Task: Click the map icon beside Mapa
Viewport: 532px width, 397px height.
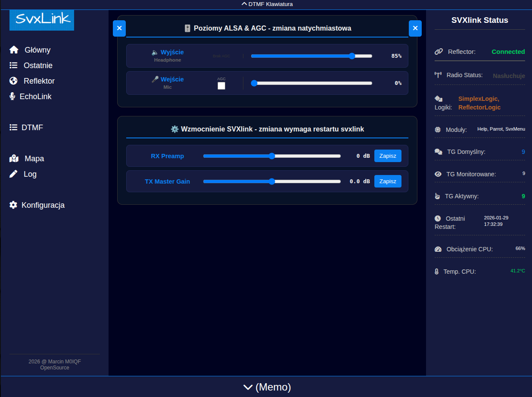Action: pyautogui.click(x=14, y=159)
